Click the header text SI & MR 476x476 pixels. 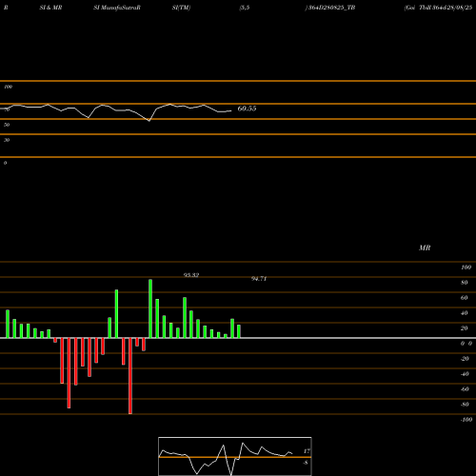coord(50,8)
